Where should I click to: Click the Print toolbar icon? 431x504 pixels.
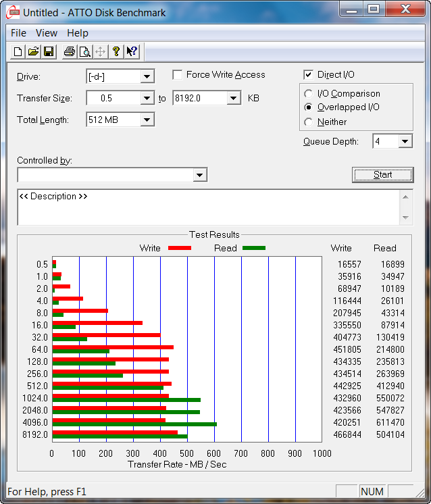coord(70,51)
